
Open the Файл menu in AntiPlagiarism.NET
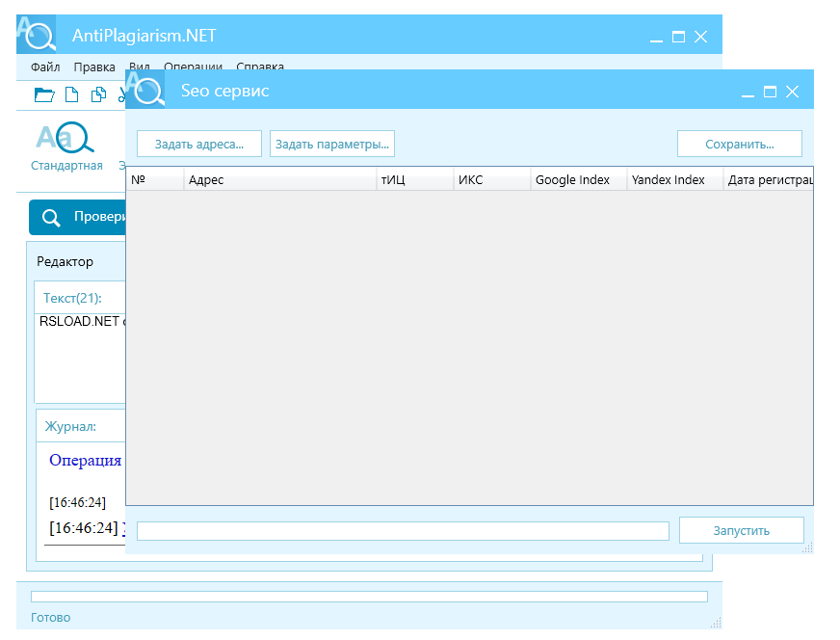pyautogui.click(x=45, y=67)
